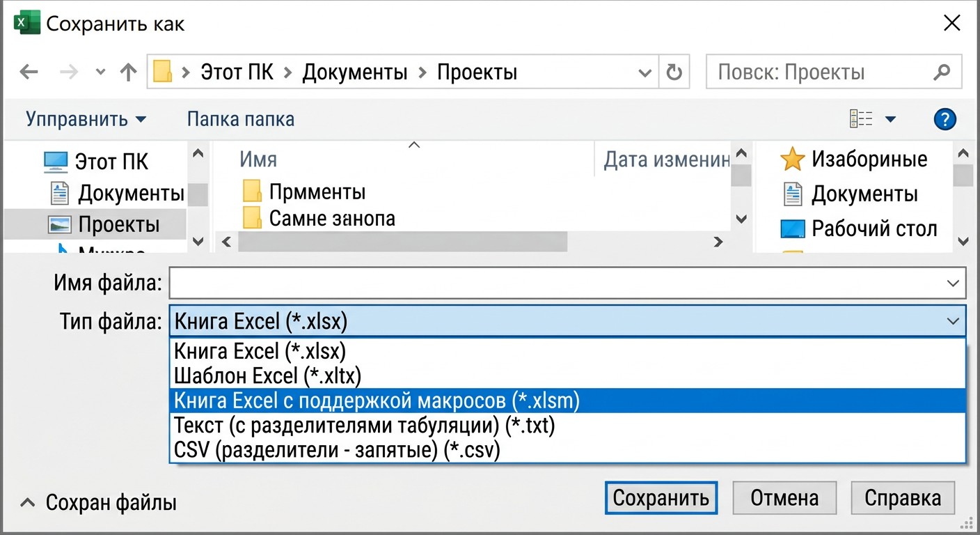Select Документы in the right favorites pane
This screenshot has width=980, height=535.
coord(850,193)
